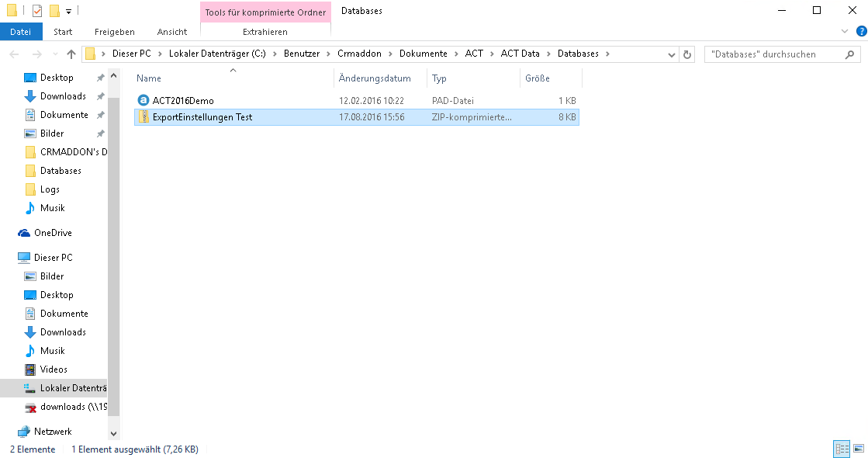Switch to details view layout icon
Screen dimensions: 868x458
point(842,449)
